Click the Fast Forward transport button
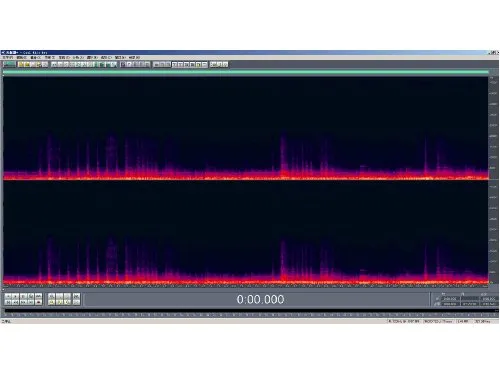Viewport: 500px width, 375px height. coord(23,302)
